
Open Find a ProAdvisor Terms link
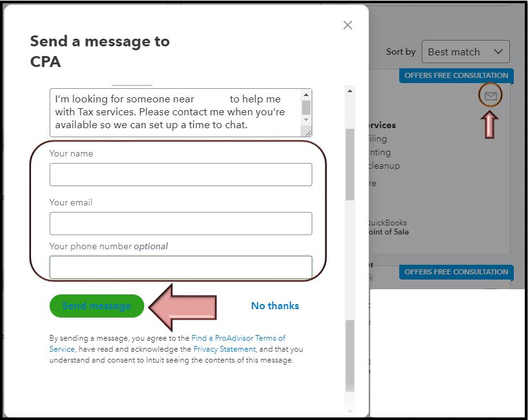click(238, 338)
